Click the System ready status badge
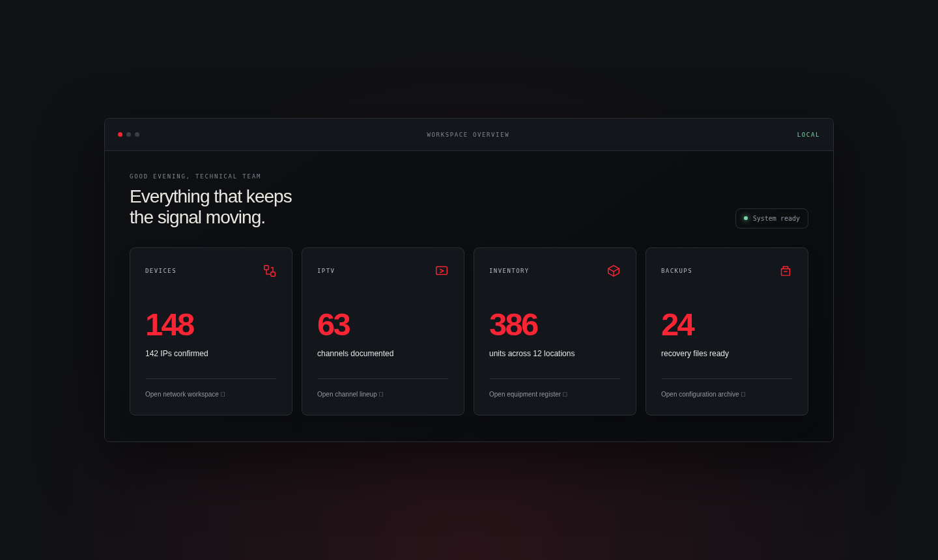The height and width of the screenshot is (560, 938). [x=772, y=219]
